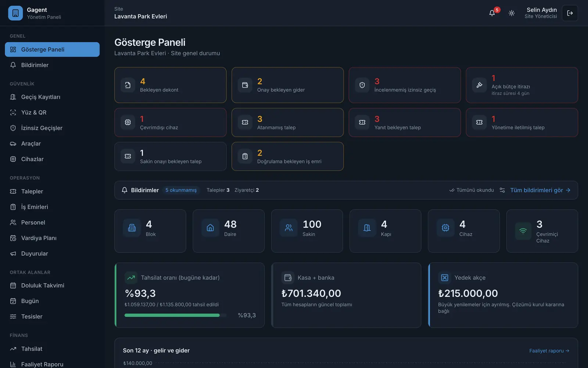
Task: Open Talepler sidebar item
Action: 52,191
